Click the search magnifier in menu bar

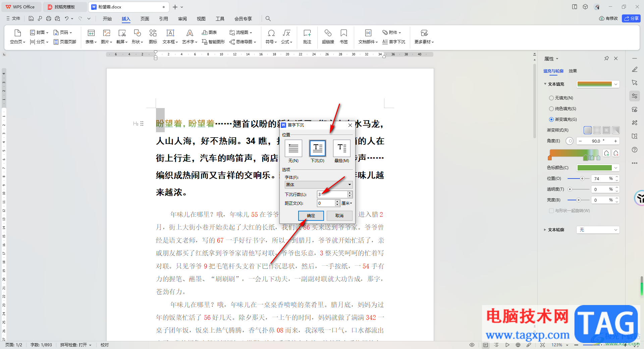pos(268,18)
